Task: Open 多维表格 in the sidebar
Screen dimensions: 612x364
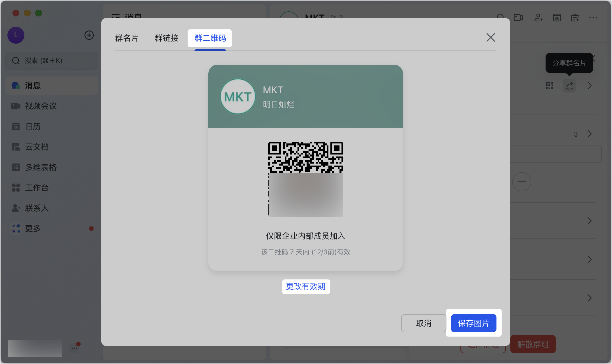Action: click(52, 167)
